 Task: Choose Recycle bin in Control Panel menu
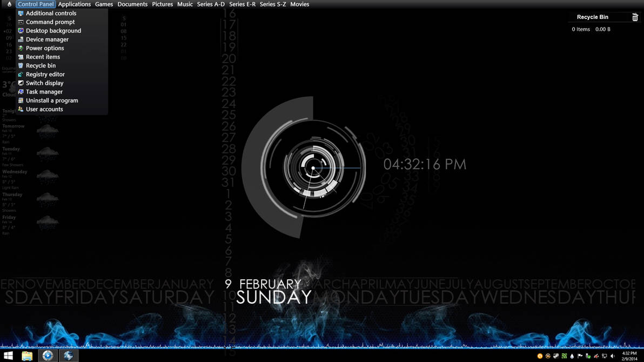[62, 65]
